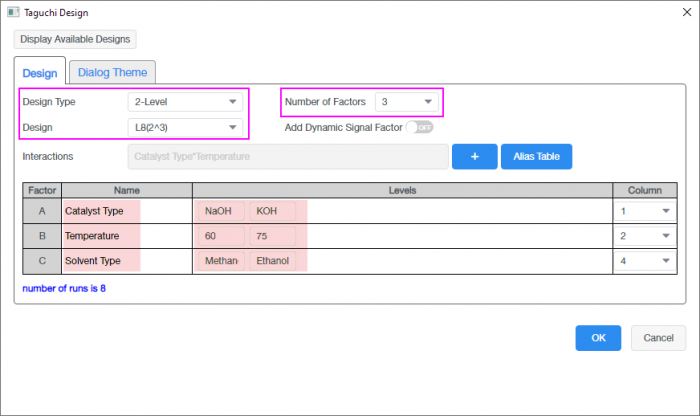Open the Design Type dropdown showing 2-Level
Screen dimensions: 700x416
click(x=185, y=102)
